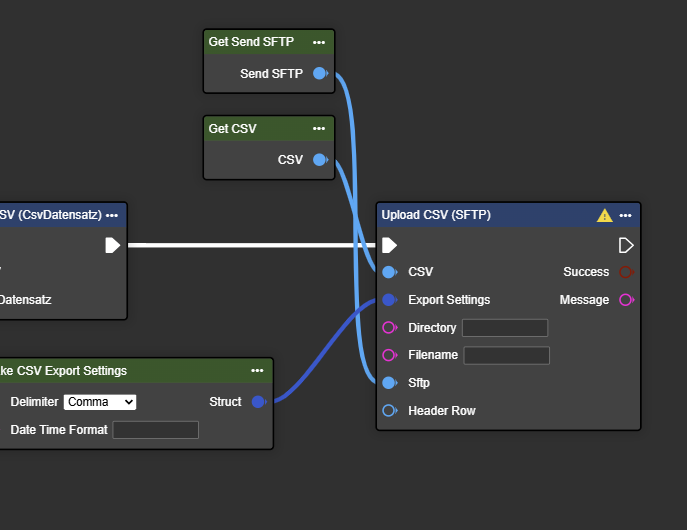The image size is (687, 530).
Task: Open the CSV Export Settings node three-dot menu
Action: coord(258,371)
